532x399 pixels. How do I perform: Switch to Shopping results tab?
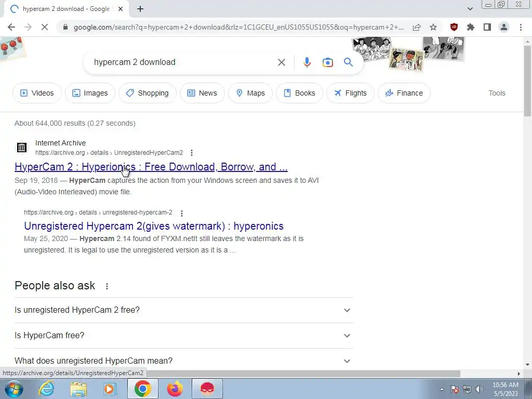[x=147, y=93]
